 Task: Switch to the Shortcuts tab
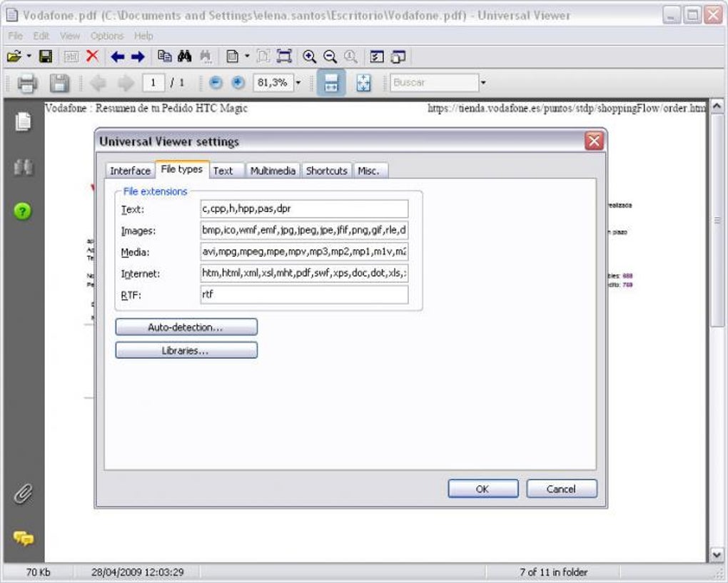326,171
